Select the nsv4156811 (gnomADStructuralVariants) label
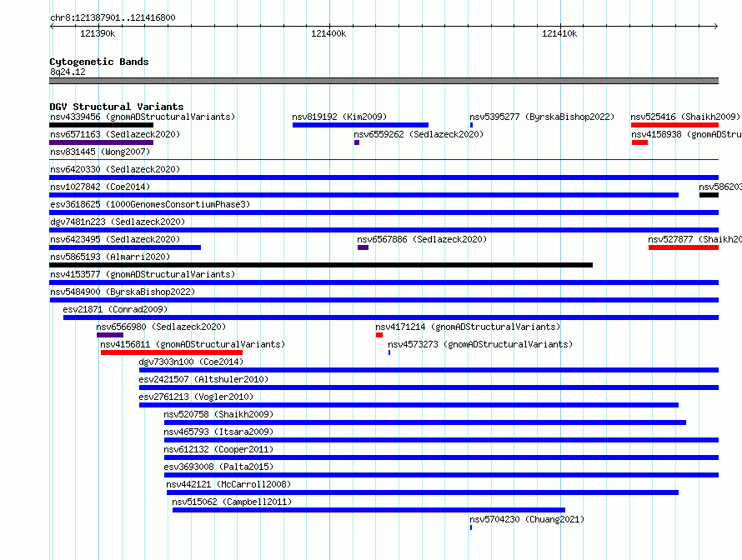This screenshot has height=560, width=742. point(193,344)
